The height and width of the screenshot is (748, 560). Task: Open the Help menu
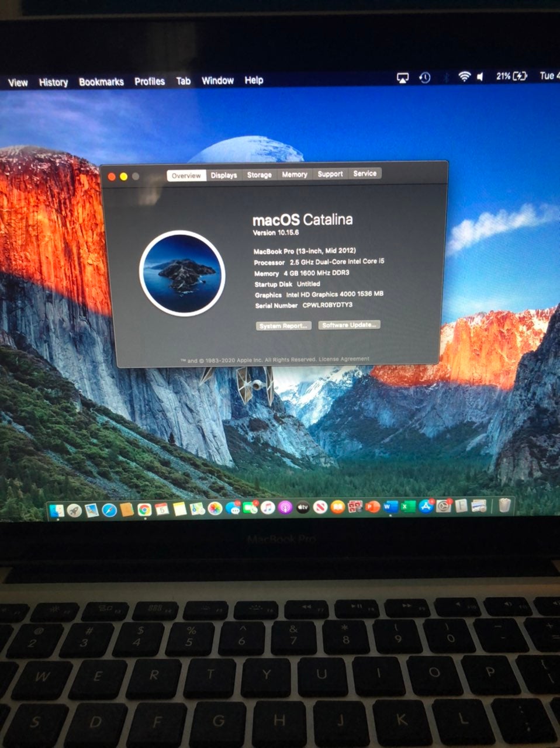click(x=254, y=80)
